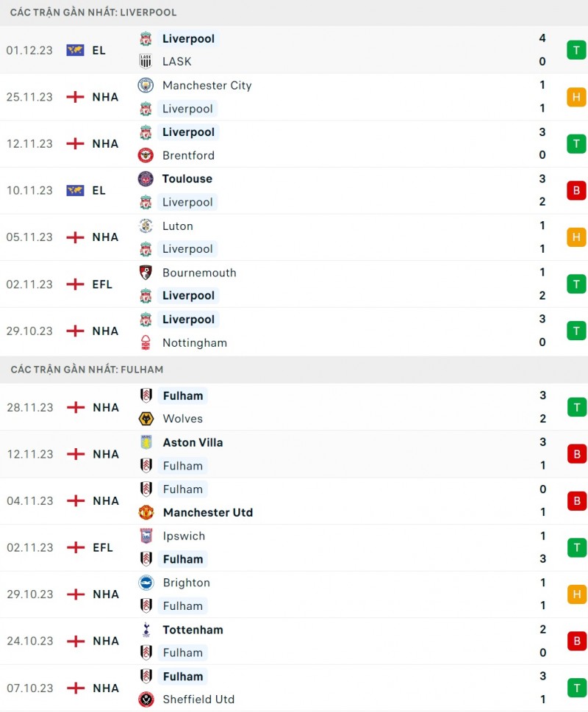588x712 pixels.
Task: Select the EFL label on Ipswich match row
Action: (x=103, y=547)
